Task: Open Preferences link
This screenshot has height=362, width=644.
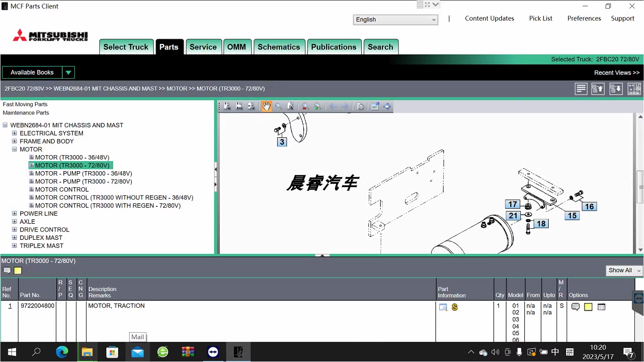Action: (x=584, y=18)
